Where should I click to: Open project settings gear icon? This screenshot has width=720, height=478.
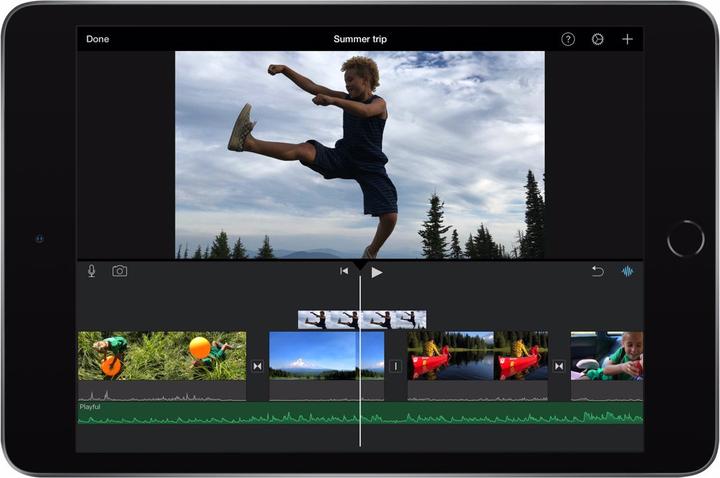(598, 39)
